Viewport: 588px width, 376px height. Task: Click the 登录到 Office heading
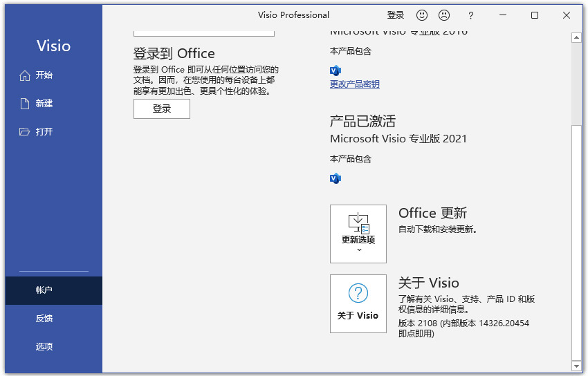(x=174, y=53)
